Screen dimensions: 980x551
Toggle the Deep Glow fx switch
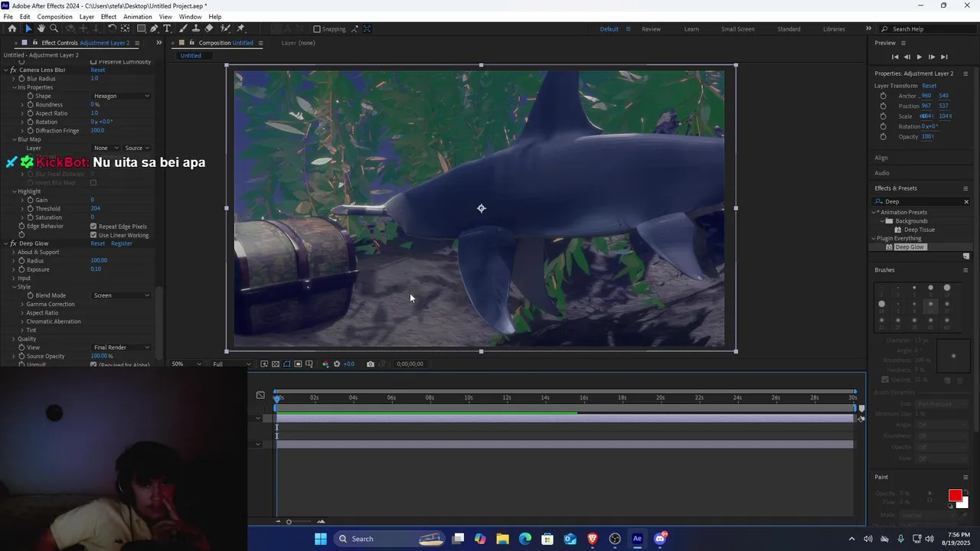coord(13,243)
